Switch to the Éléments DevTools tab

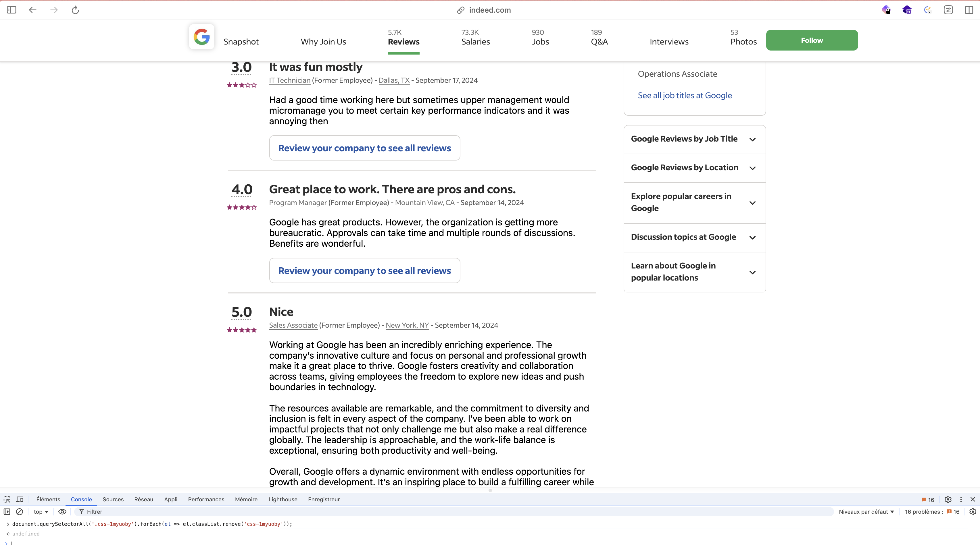pyautogui.click(x=48, y=499)
